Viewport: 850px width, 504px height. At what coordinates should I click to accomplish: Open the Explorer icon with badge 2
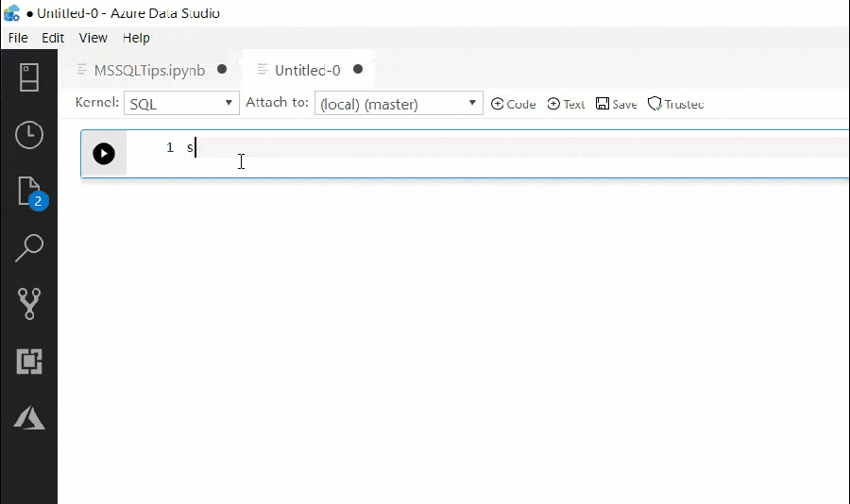[28, 192]
